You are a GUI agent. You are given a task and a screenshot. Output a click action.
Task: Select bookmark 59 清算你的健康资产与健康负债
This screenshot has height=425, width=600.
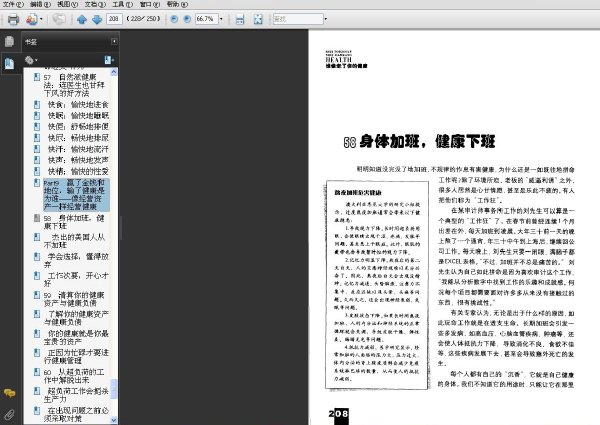tap(74, 299)
